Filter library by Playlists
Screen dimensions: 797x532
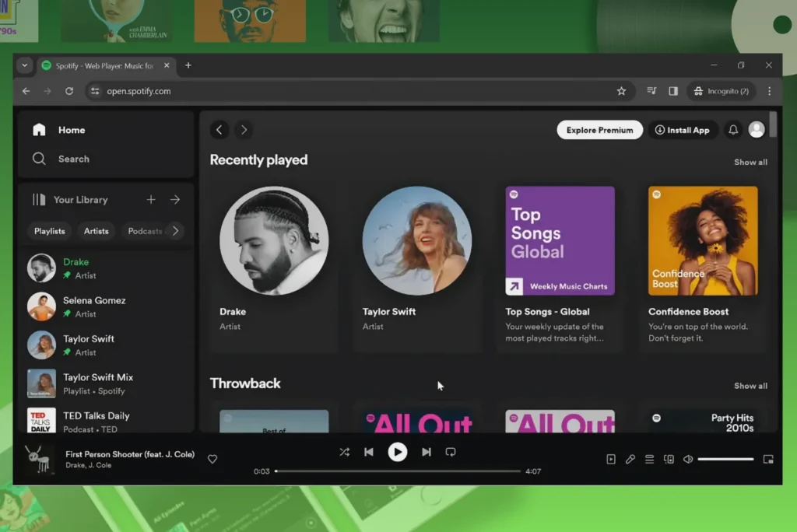pyautogui.click(x=49, y=231)
